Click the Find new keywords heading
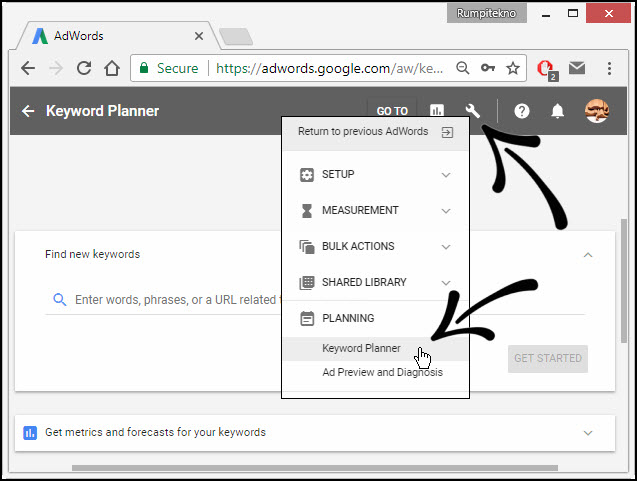Image resolution: width=637 pixels, height=481 pixels. tap(93, 254)
